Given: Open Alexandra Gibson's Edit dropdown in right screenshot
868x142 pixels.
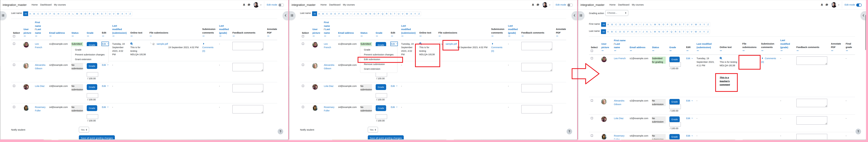Looking at the screenshot, I should [689, 100].
